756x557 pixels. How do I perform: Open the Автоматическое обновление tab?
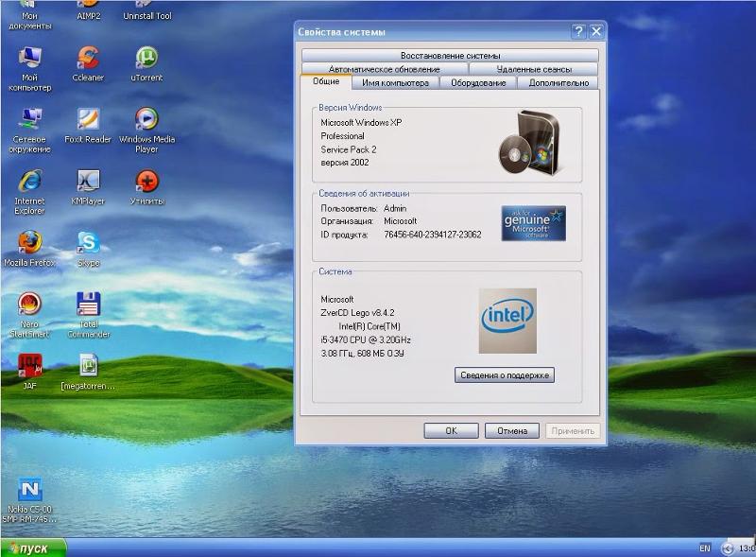click(x=385, y=69)
